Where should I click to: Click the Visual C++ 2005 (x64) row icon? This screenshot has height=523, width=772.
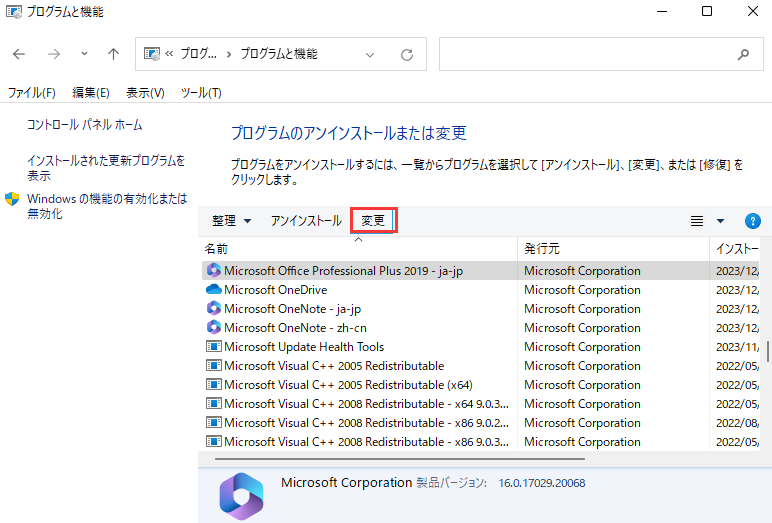tap(214, 385)
